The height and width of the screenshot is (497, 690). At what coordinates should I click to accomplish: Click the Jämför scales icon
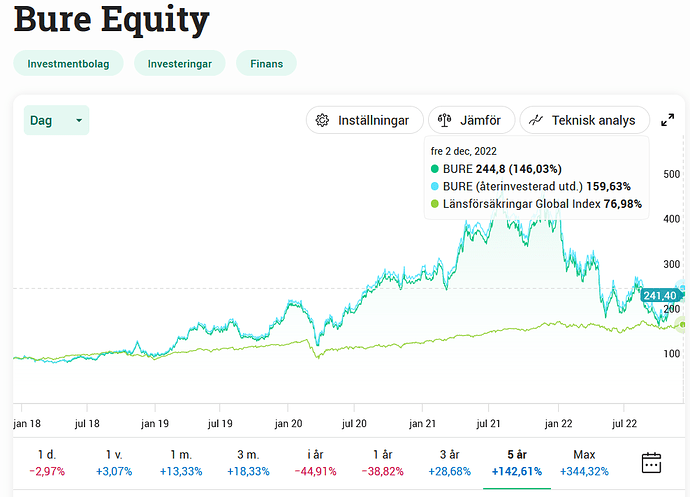click(444, 120)
